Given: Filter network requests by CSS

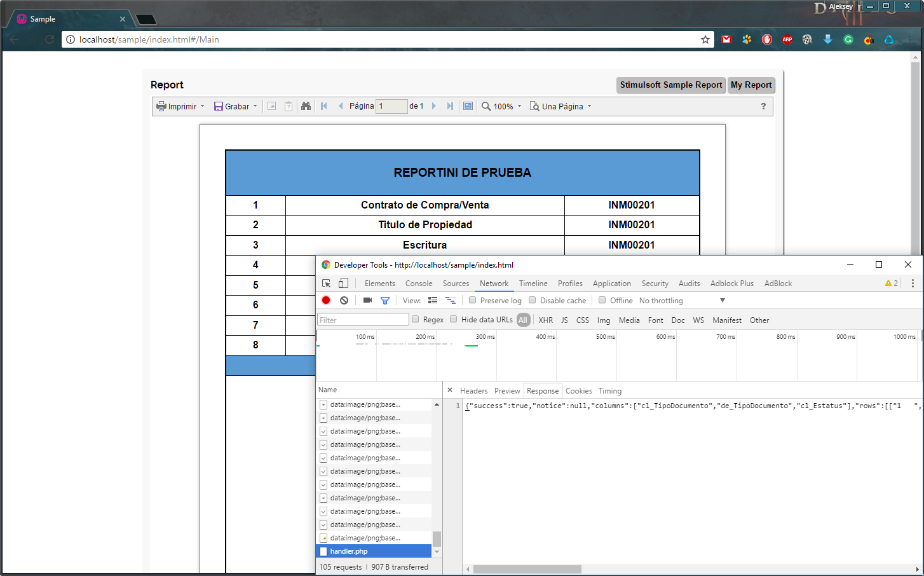Looking at the screenshot, I should pos(583,320).
